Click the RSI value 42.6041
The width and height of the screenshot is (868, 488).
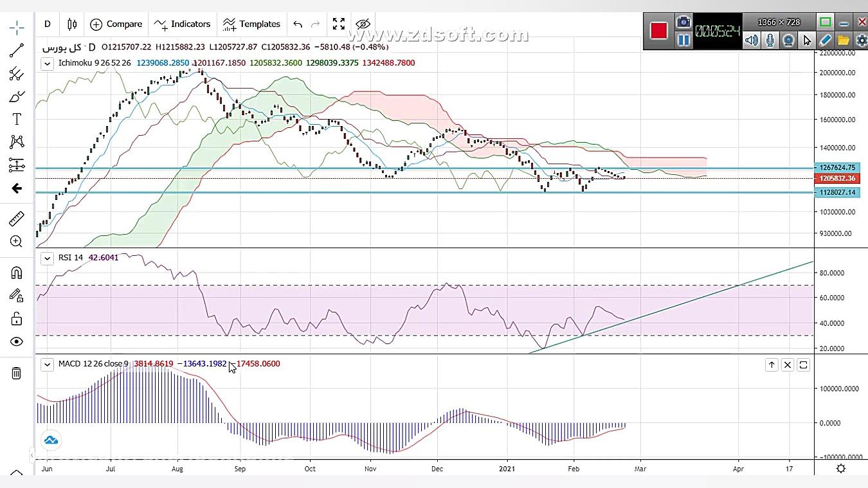[x=104, y=258]
